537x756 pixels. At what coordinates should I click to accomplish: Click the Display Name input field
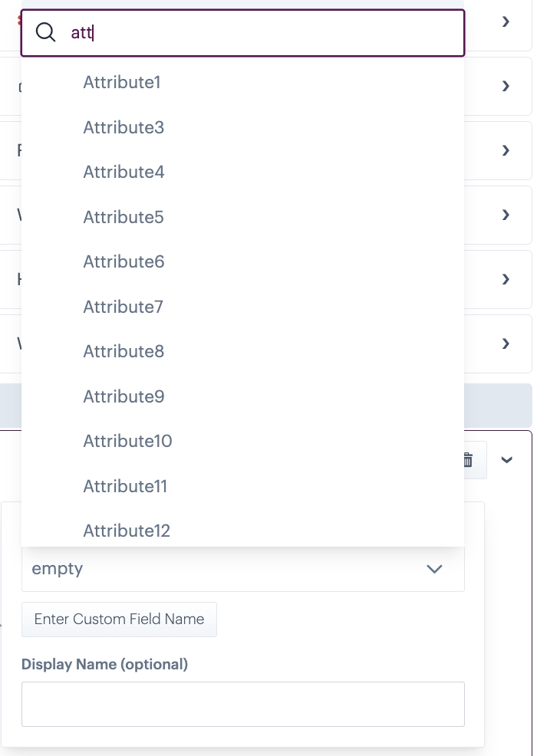click(x=242, y=704)
